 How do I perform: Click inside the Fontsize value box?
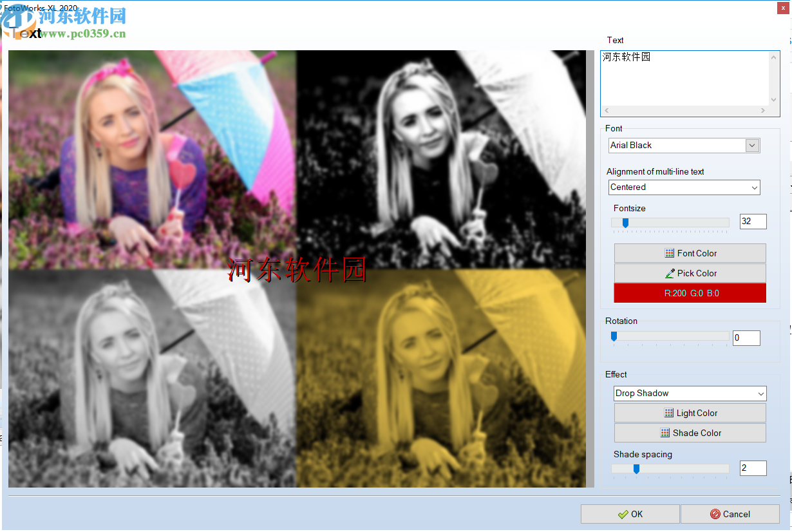[x=753, y=222]
